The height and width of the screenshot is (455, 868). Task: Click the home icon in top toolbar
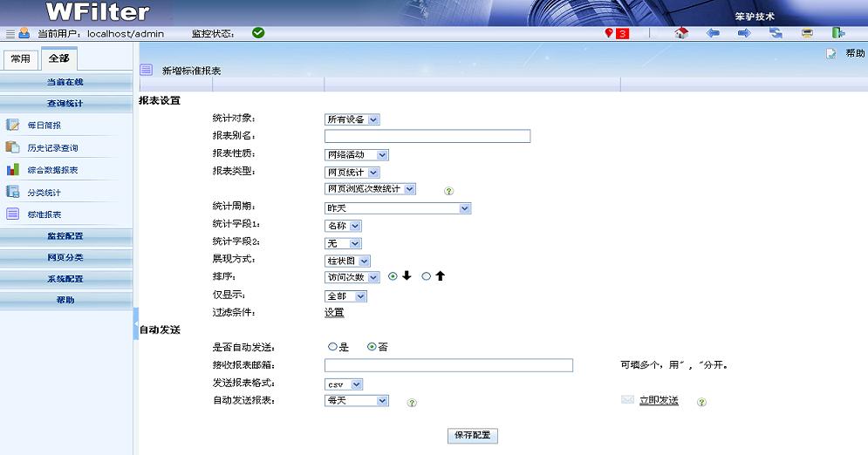(x=681, y=33)
